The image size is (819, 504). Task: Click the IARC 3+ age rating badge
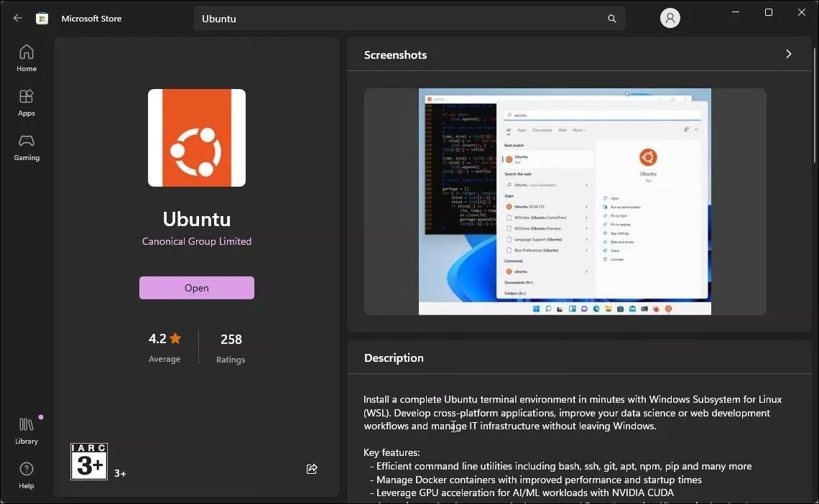point(89,461)
